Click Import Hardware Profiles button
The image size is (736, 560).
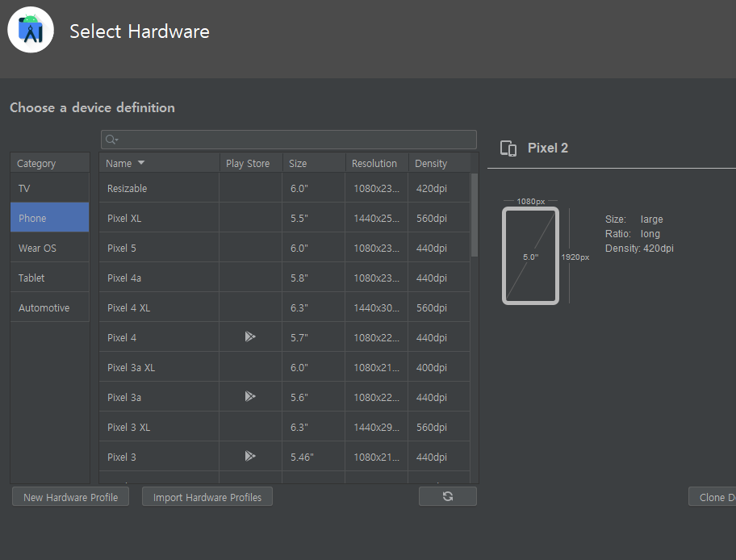click(x=207, y=496)
